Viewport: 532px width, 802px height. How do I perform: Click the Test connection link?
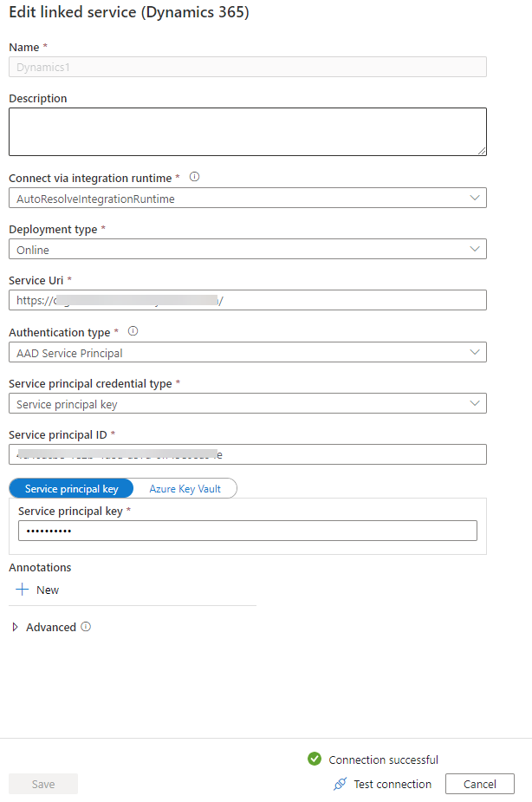coord(392,784)
